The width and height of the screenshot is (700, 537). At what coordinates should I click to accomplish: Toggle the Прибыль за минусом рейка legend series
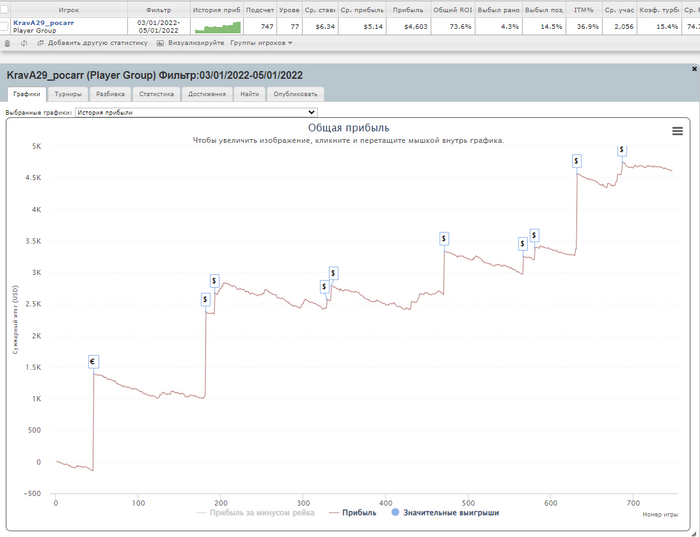tap(256, 513)
